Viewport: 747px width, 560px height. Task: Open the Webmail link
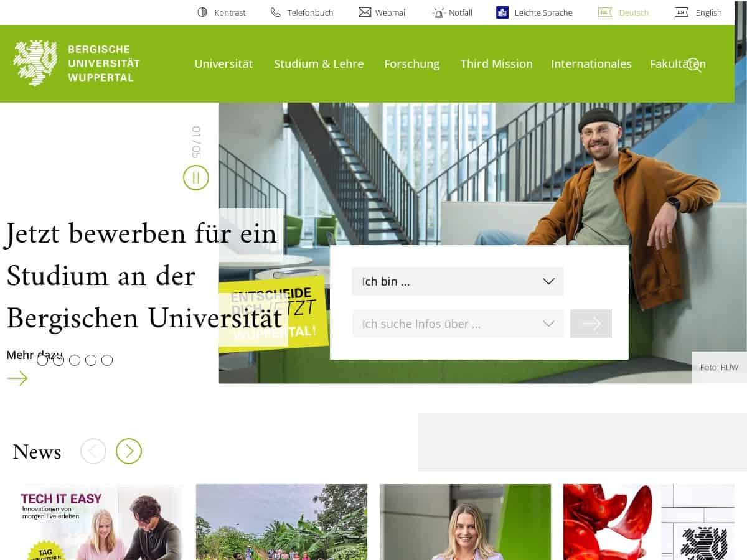391,12
